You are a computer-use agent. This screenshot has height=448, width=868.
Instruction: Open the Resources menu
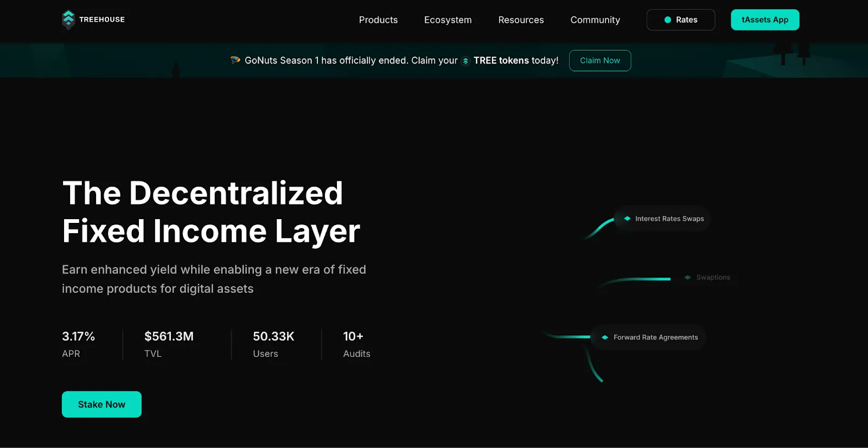pyautogui.click(x=521, y=20)
